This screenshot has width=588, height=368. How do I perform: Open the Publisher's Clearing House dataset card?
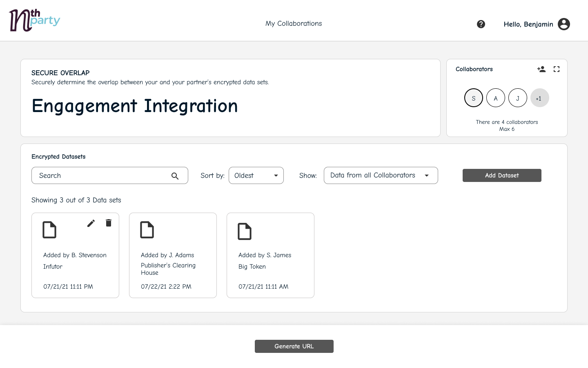173,255
